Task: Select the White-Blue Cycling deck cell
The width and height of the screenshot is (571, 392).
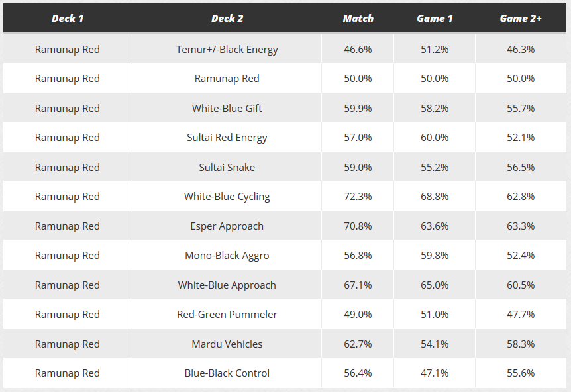Action: (227, 197)
